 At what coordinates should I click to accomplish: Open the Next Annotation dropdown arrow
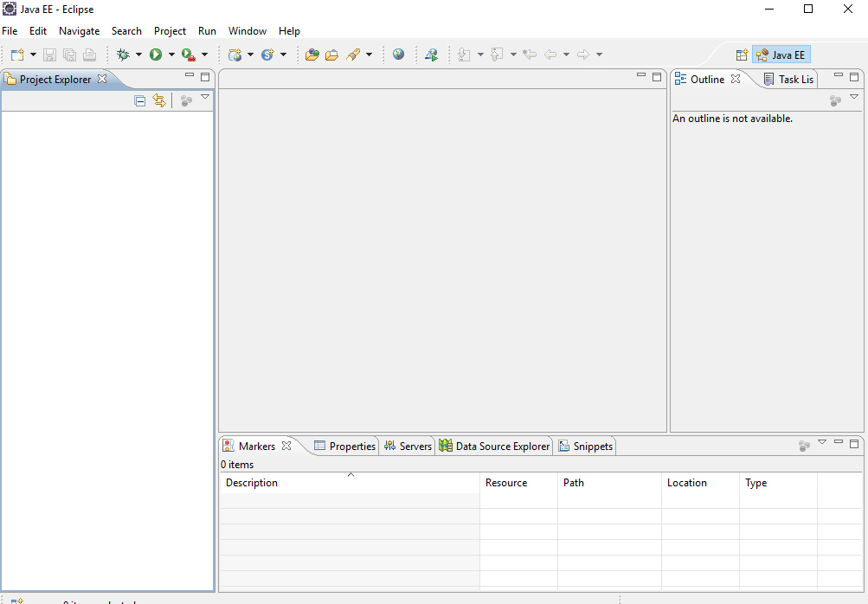[x=480, y=55]
